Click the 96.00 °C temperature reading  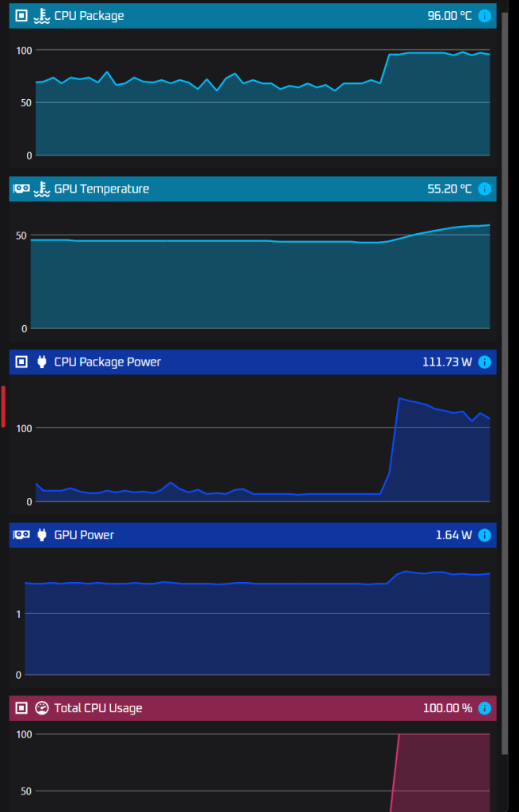click(x=449, y=16)
